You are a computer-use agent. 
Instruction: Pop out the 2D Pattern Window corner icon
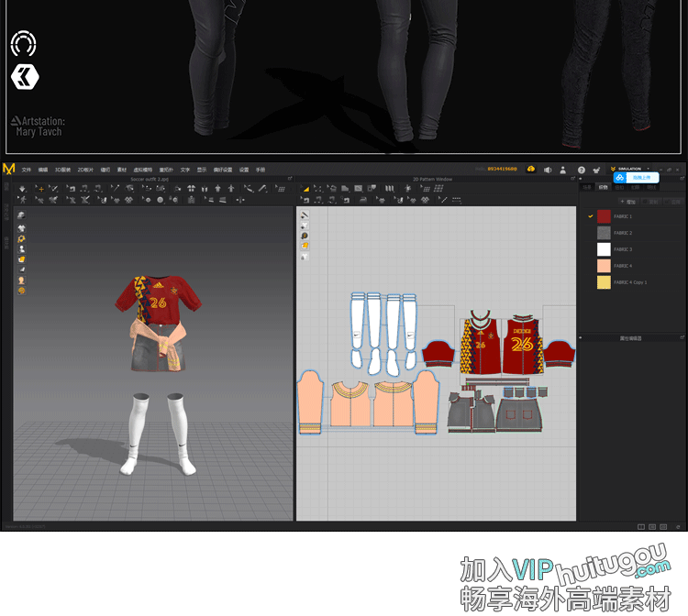click(x=571, y=179)
